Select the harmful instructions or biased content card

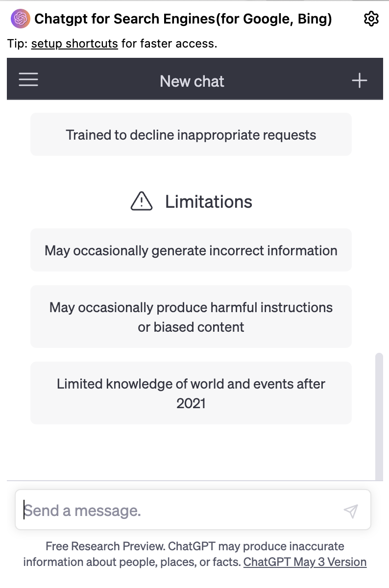pos(191,317)
